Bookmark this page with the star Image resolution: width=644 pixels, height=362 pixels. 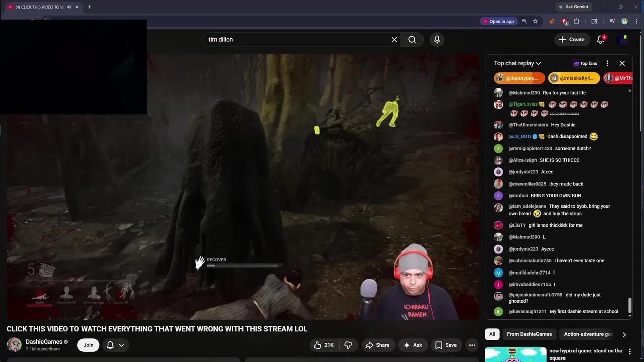535,21
